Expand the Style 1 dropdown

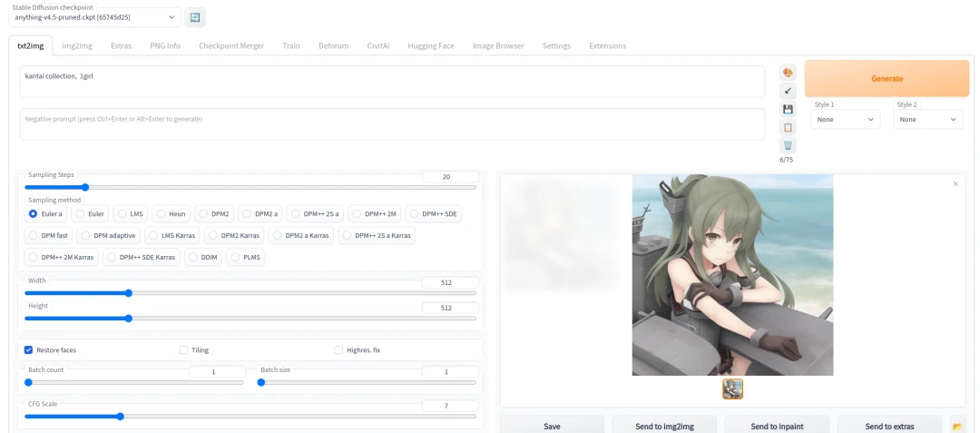click(847, 119)
